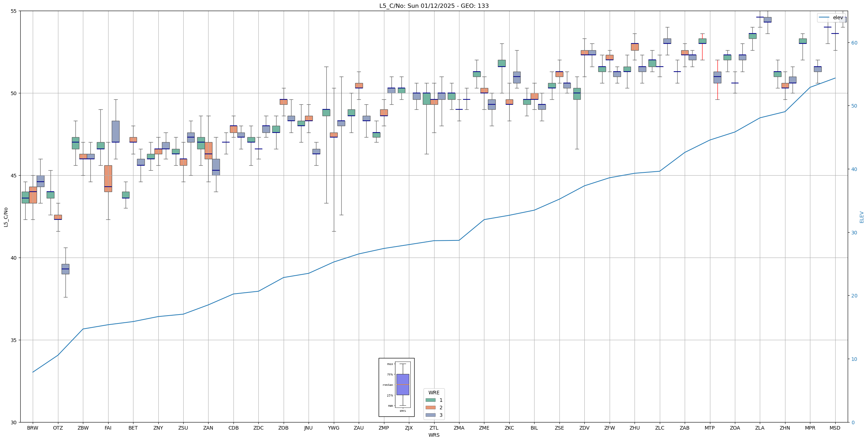Screen dimensions: 868x441
Task: Click the green WRE 1 legend swatch
Action: pos(430,400)
